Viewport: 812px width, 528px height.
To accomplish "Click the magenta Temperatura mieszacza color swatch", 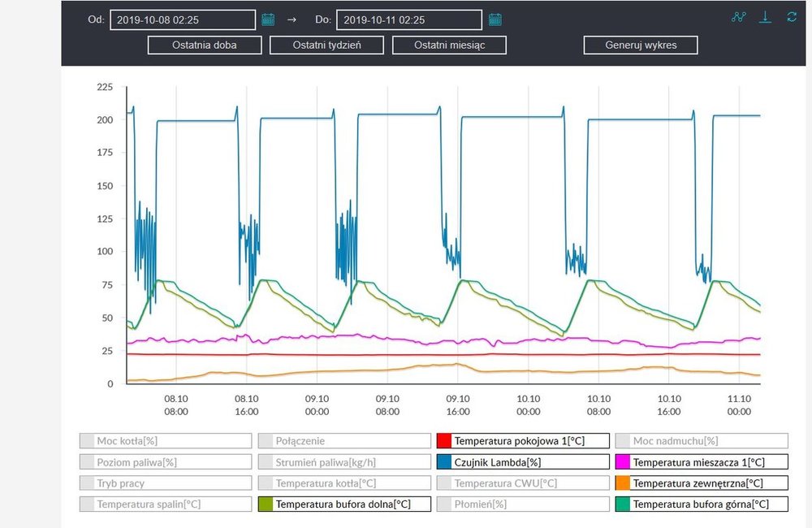I will (x=623, y=462).
